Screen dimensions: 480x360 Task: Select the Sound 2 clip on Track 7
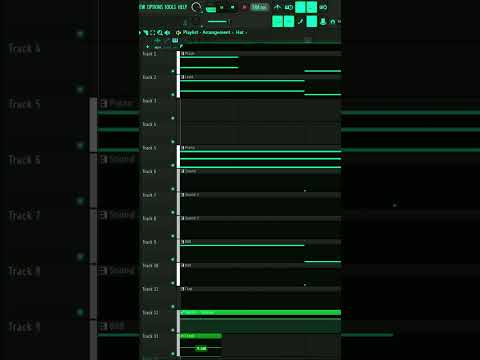pyautogui.click(x=260, y=204)
